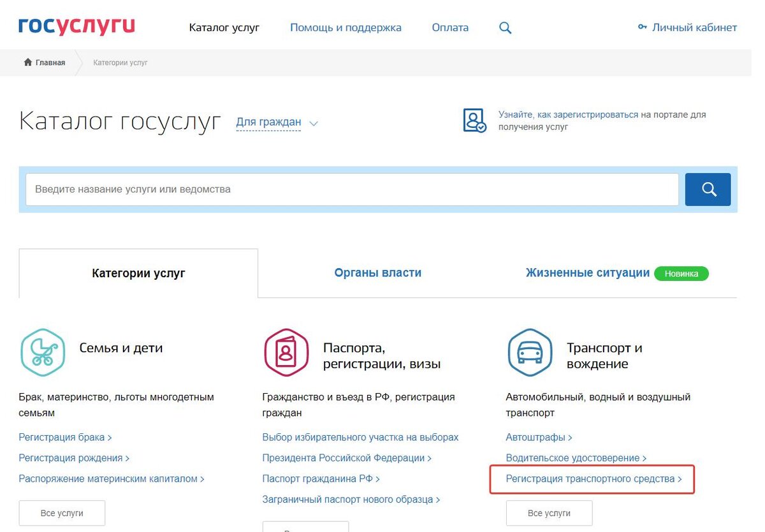The width and height of the screenshot is (765, 532).
Task: Open Распоряжение материнским капиталом link
Action: pos(112,478)
